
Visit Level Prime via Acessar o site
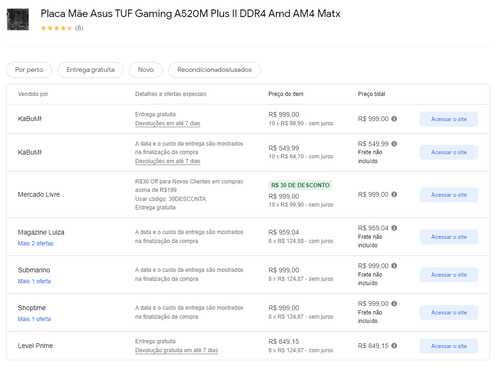coord(449,346)
